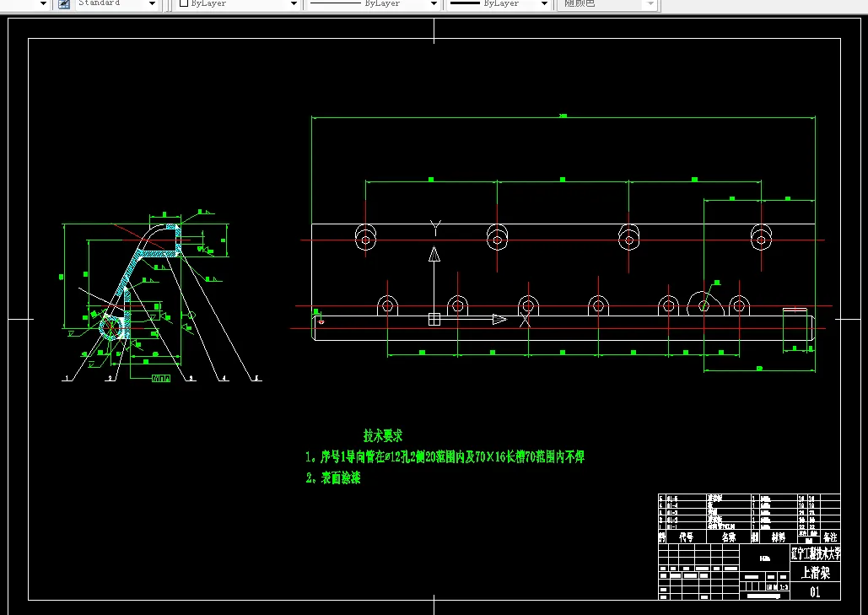Viewport: 868px width, 615px height.
Task: Select the 2、表面涂漆 note text
Action: pos(333,477)
